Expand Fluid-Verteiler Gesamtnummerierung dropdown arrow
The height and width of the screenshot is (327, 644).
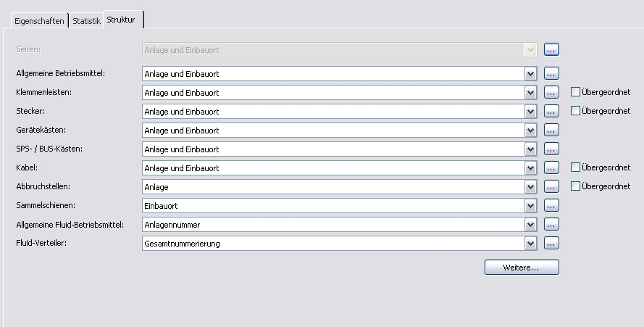pyautogui.click(x=531, y=244)
